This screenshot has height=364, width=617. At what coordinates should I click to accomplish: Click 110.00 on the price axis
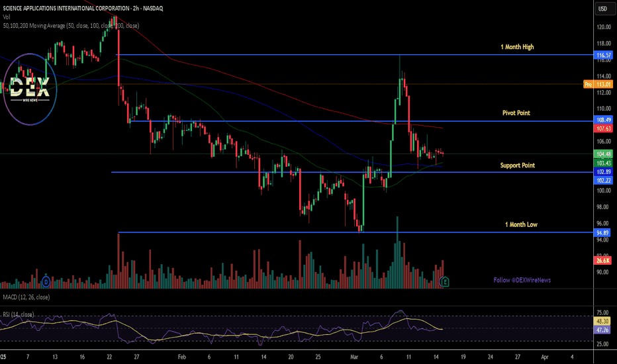(x=604, y=109)
